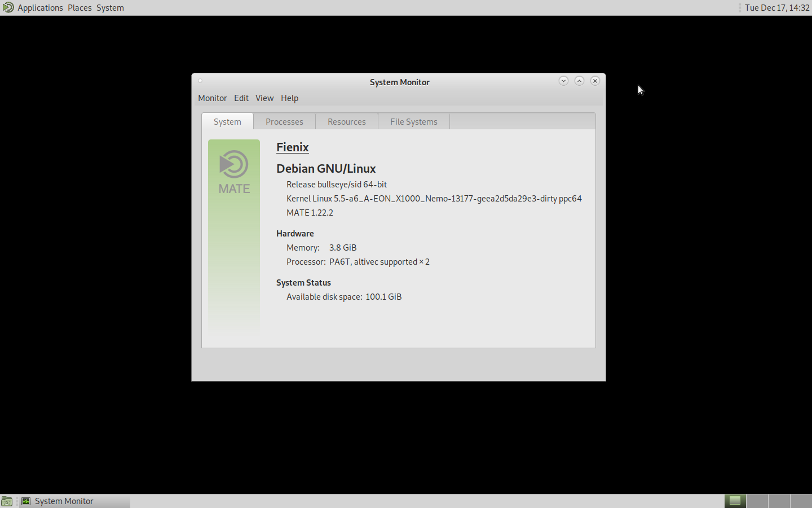Click the window menu dot in the title bar
The image size is (812, 508).
[200, 81]
